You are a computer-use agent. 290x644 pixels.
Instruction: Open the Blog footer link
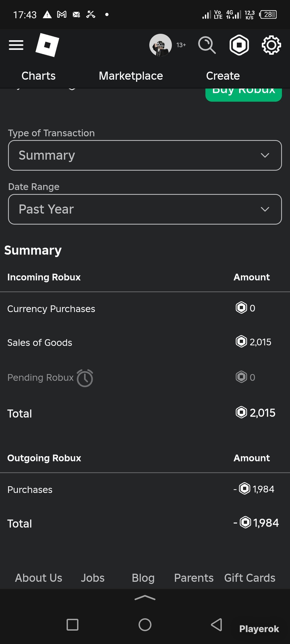click(x=143, y=578)
